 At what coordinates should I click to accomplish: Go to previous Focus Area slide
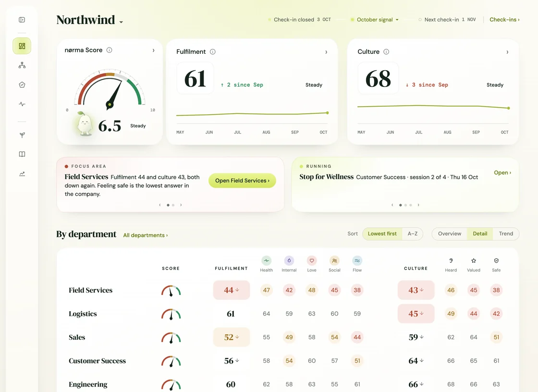(160, 205)
